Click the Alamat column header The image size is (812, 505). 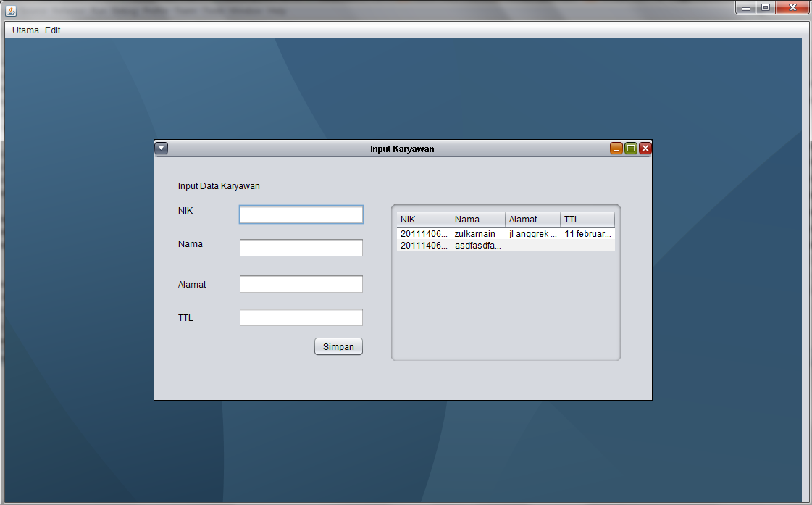coord(532,219)
